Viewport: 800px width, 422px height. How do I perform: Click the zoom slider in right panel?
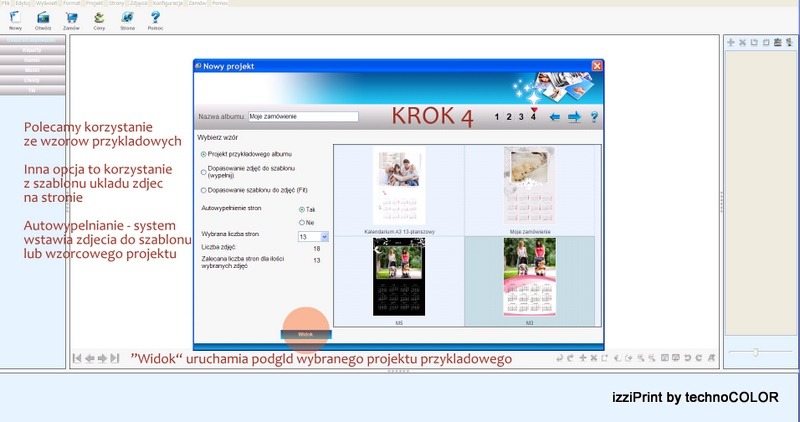click(x=756, y=352)
